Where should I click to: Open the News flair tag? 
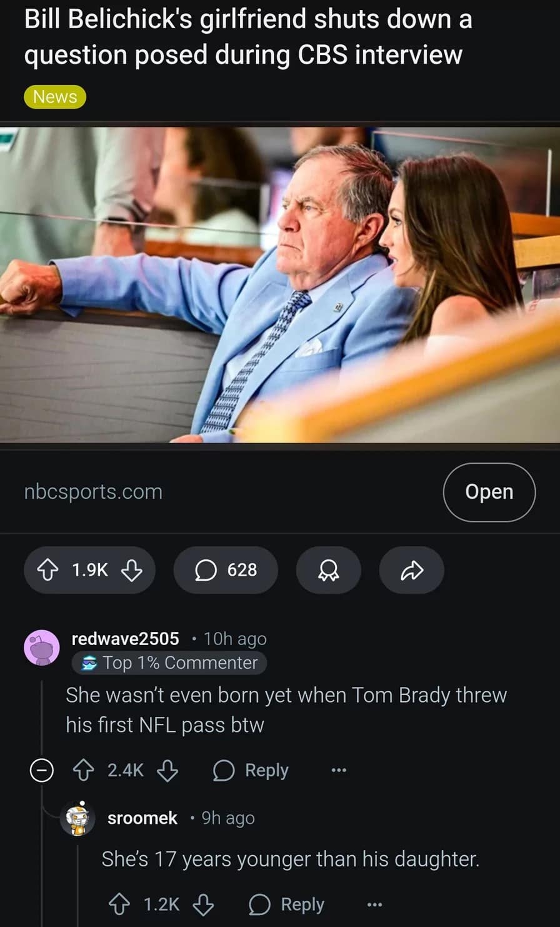coord(55,96)
